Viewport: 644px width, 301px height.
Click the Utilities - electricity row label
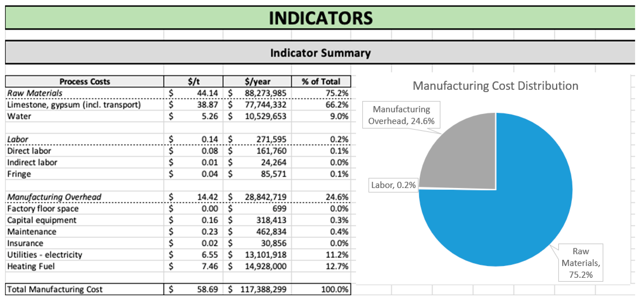pos(44,255)
